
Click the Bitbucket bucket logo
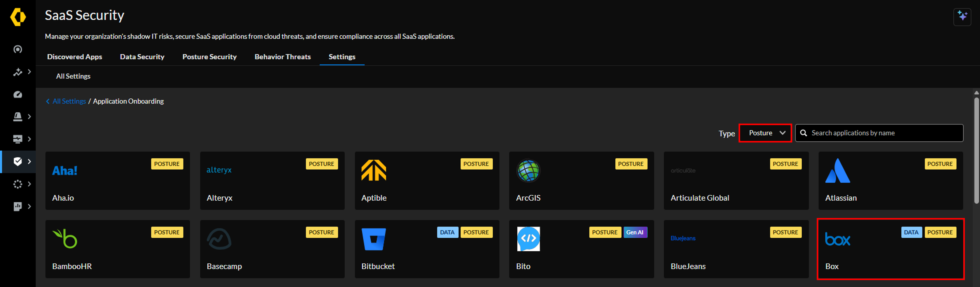coord(374,239)
